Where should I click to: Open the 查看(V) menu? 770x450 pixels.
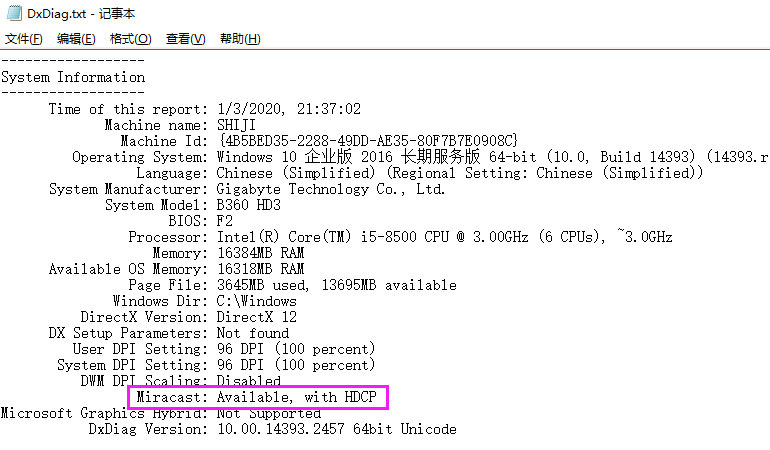coord(186,39)
